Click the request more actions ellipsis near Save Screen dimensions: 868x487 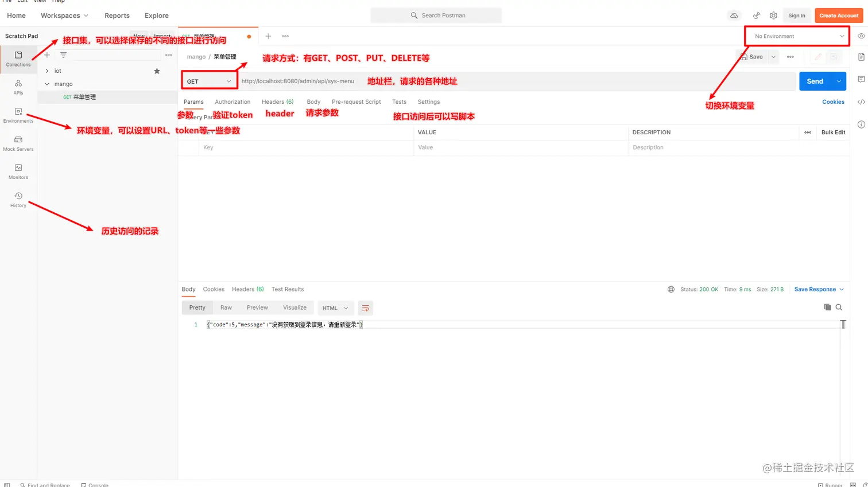pyautogui.click(x=790, y=57)
